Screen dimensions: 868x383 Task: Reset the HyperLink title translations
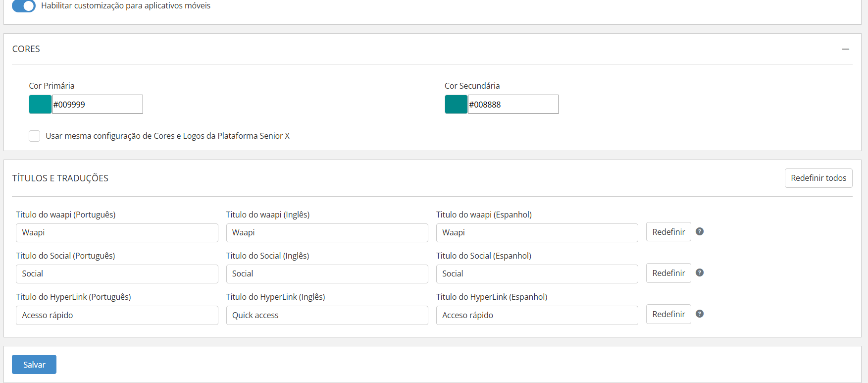668,314
